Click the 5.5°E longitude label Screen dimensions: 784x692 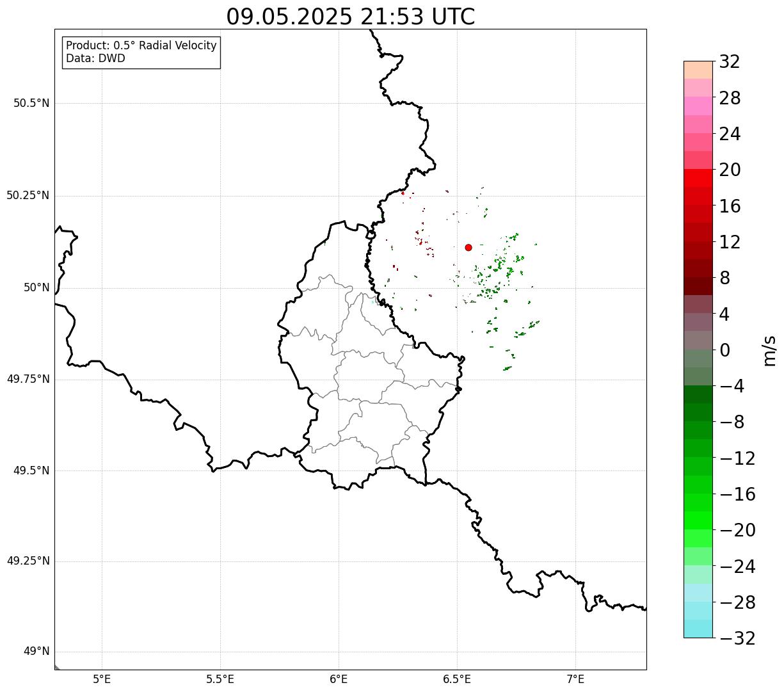pos(220,679)
